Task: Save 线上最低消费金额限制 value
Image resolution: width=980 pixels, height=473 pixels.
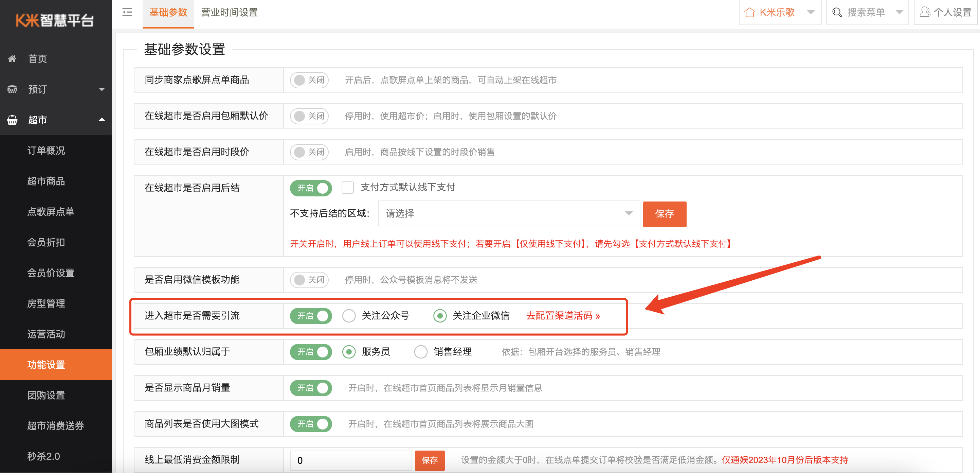Action: [x=430, y=460]
